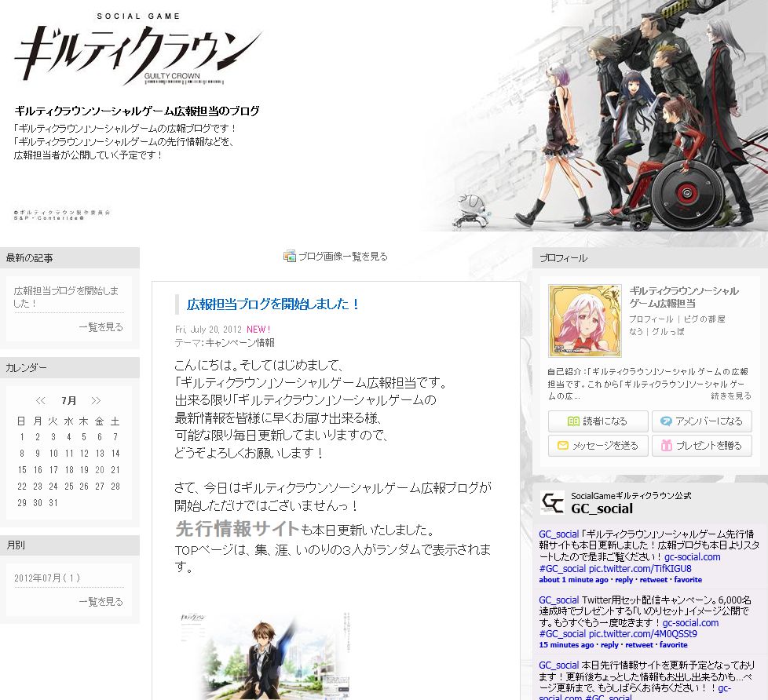Open pic.twitter.com/TifKIGU8 link
Image resolution: width=768 pixels, height=700 pixels.
pos(640,568)
